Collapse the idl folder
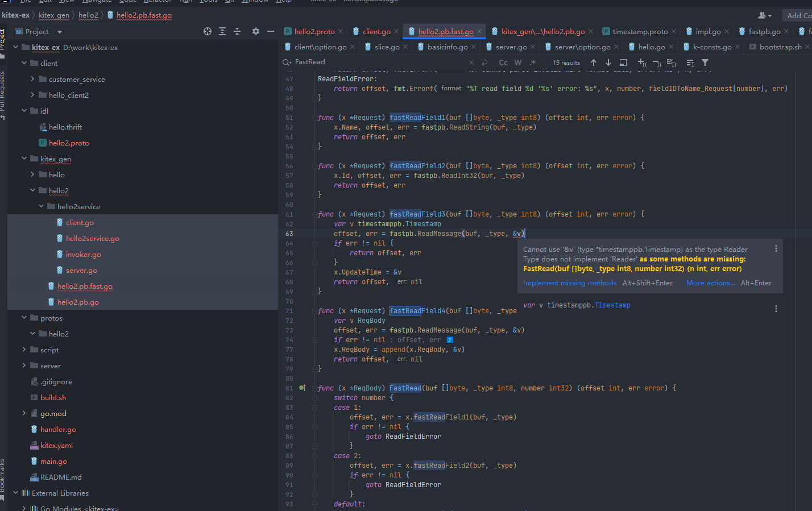This screenshot has width=812, height=511. (24, 111)
